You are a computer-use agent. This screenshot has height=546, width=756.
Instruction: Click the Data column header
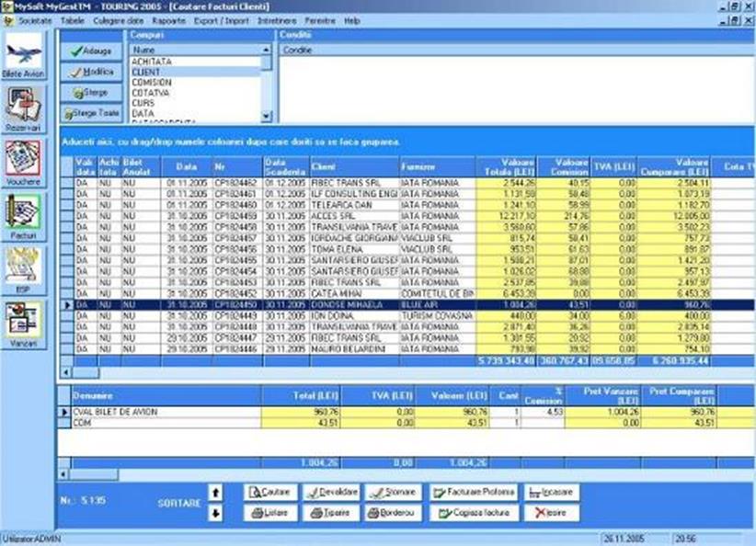pos(187,166)
